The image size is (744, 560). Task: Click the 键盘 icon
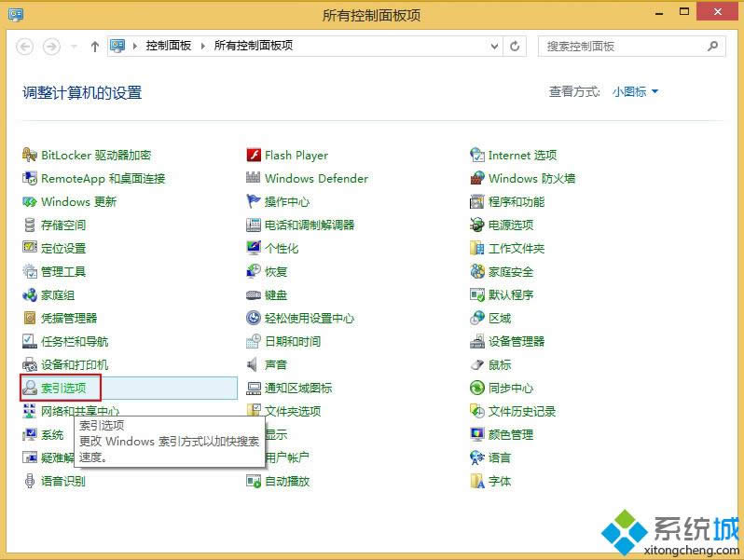click(x=254, y=295)
